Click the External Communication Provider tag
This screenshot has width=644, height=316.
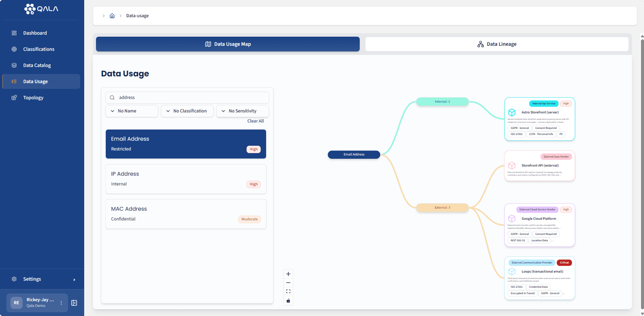532,263
